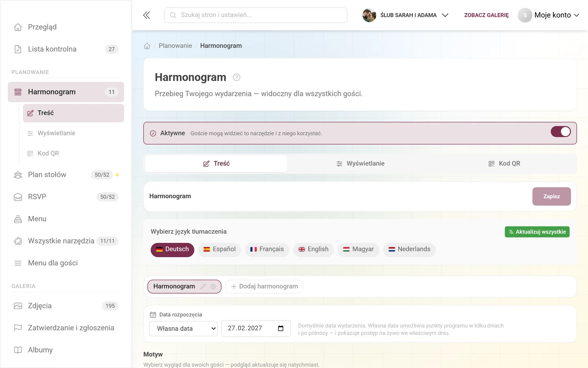Select Deutsch translation language

[x=172, y=249]
